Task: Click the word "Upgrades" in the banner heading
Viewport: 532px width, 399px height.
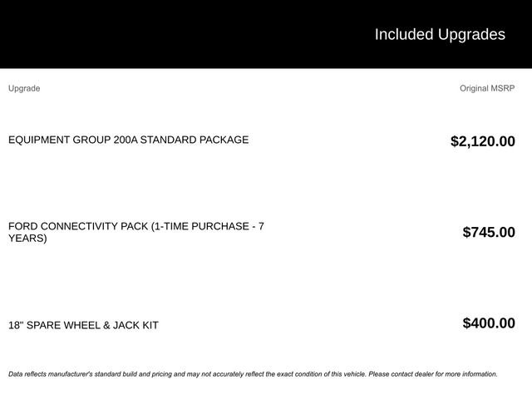Action: coord(471,34)
